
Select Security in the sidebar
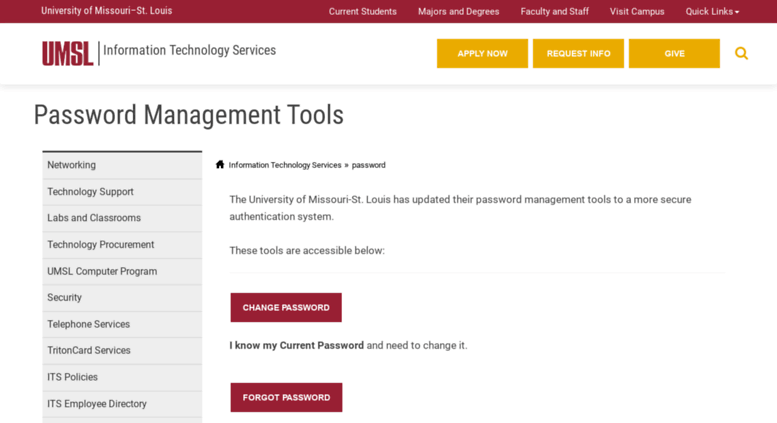tap(122, 298)
